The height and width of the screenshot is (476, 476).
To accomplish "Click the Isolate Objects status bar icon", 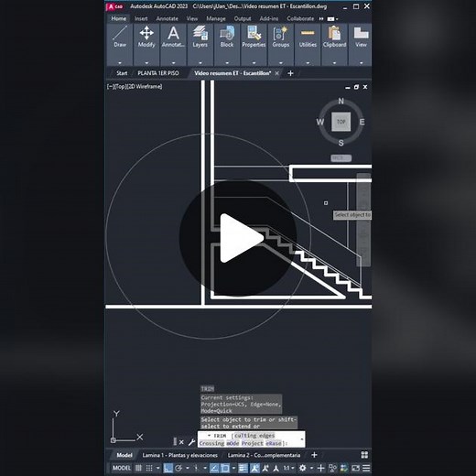I will (x=332, y=468).
